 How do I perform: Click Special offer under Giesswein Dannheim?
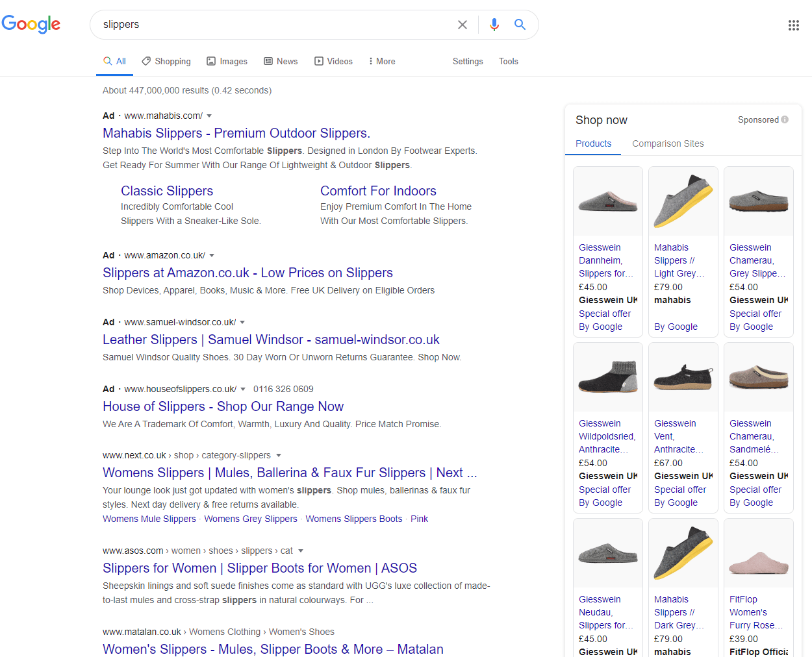tap(605, 314)
